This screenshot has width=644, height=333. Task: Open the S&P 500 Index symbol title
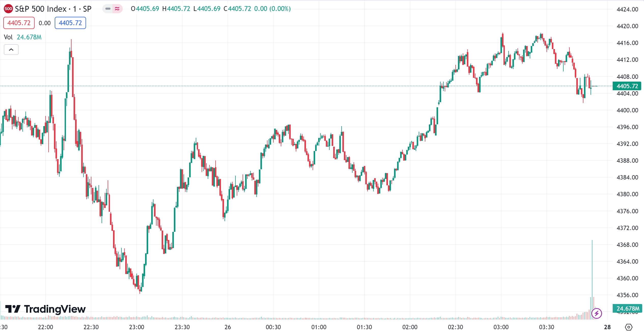[x=53, y=9]
